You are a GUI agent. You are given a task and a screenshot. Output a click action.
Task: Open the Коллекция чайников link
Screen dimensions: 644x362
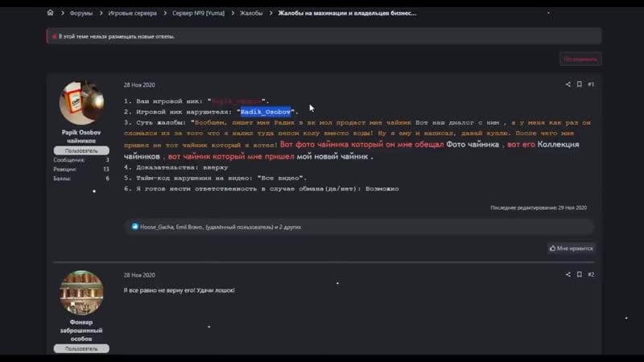pos(558,145)
